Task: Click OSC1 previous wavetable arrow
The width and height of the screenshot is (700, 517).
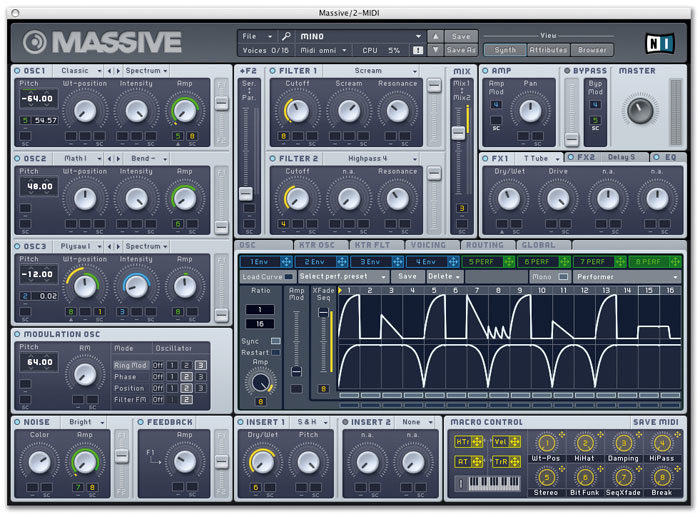Action: (x=110, y=71)
